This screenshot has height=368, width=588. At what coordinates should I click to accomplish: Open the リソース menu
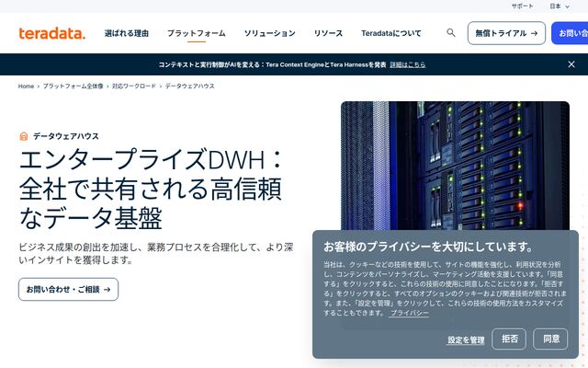pyautogui.click(x=328, y=33)
